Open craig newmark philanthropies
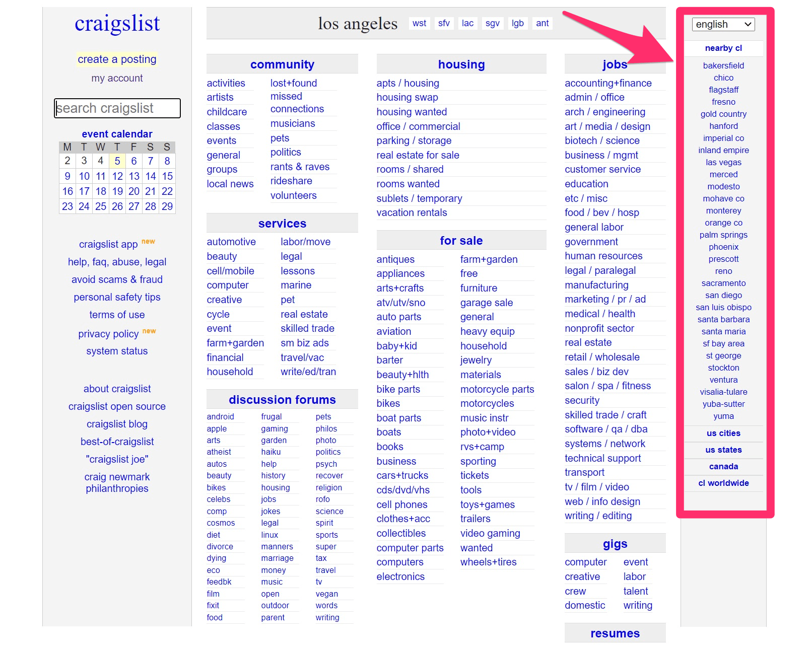 point(117,482)
